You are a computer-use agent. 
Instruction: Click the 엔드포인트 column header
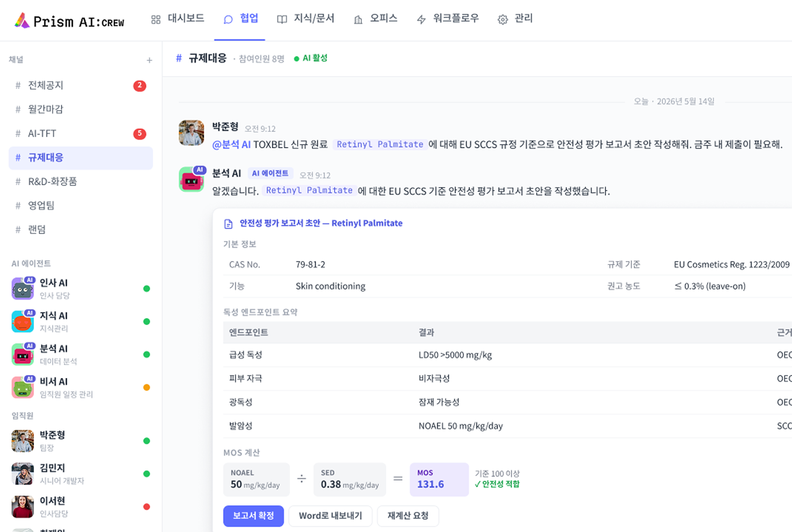249,332
